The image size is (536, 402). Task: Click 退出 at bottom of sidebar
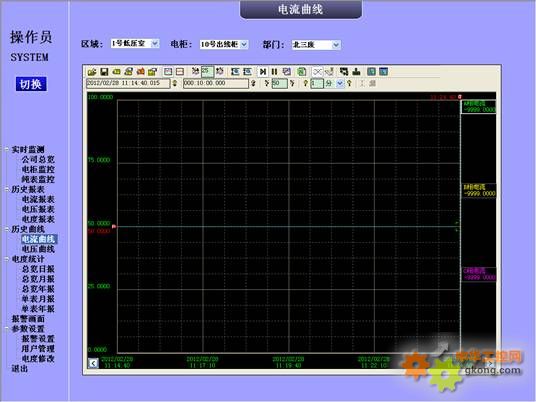pyautogui.click(x=19, y=368)
